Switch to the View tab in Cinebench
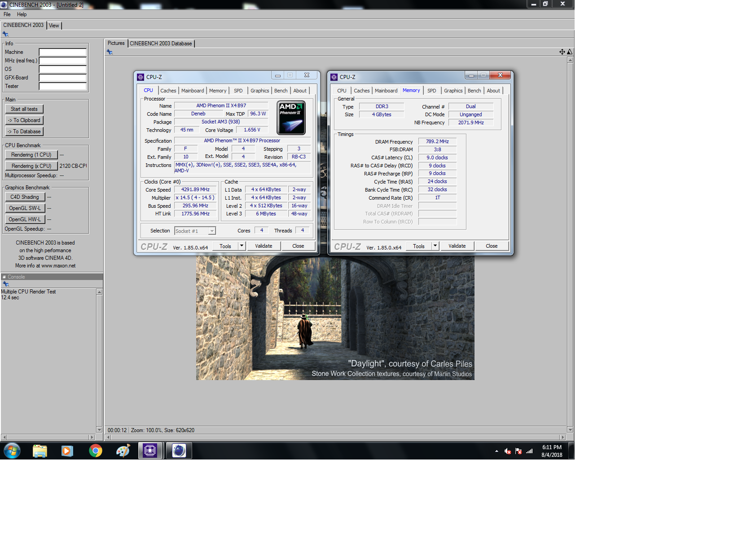The width and height of the screenshot is (747, 560). (x=54, y=26)
